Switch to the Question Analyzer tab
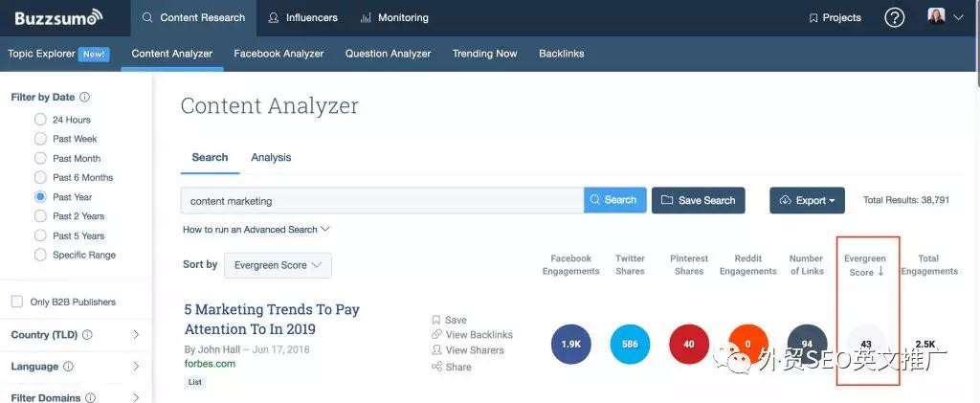Viewport: 980px width, 403px height. point(389,54)
